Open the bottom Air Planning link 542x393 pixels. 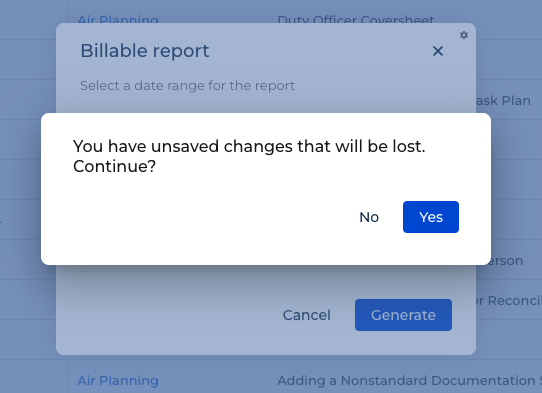tap(118, 381)
